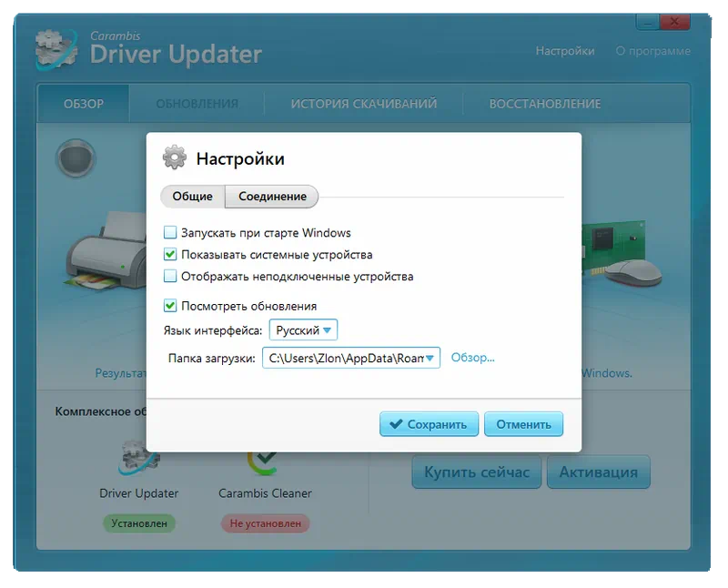Click the Отменить button

[524, 424]
